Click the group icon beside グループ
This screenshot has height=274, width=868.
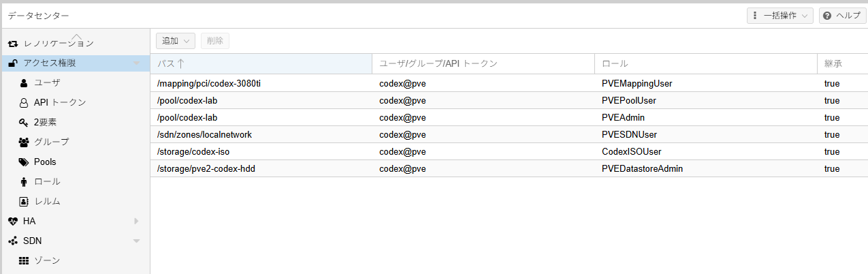pos(24,142)
